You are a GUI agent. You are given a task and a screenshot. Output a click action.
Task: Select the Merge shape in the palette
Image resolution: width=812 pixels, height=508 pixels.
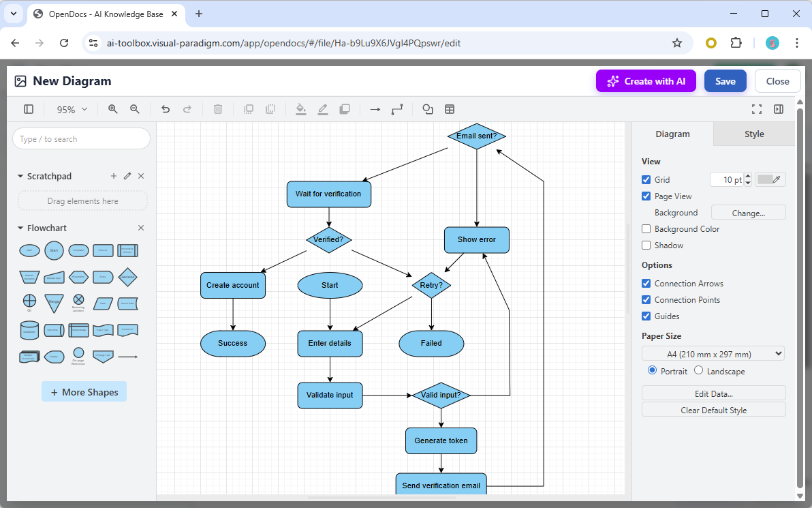(54, 302)
